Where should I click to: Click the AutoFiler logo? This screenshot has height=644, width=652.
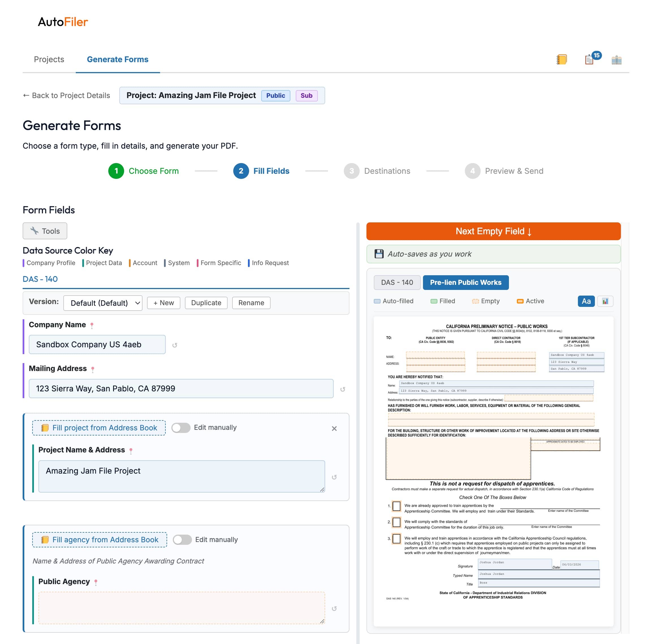point(63,22)
